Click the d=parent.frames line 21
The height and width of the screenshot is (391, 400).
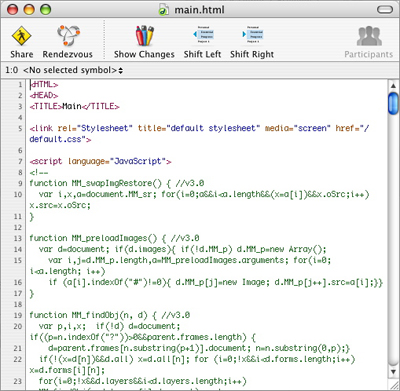pos(199,348)
